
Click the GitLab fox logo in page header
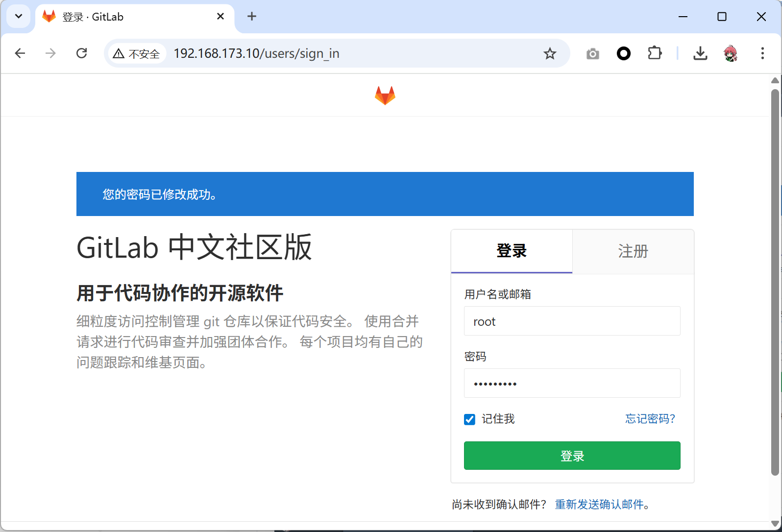385,96
